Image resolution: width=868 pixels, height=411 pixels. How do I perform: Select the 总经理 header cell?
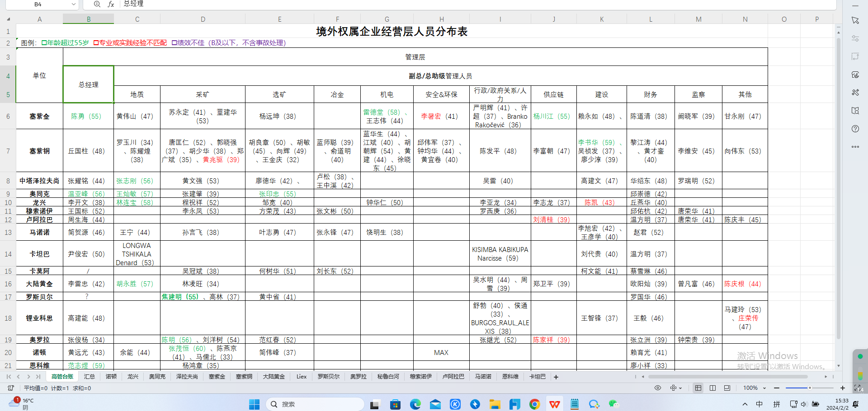[89, 84]
